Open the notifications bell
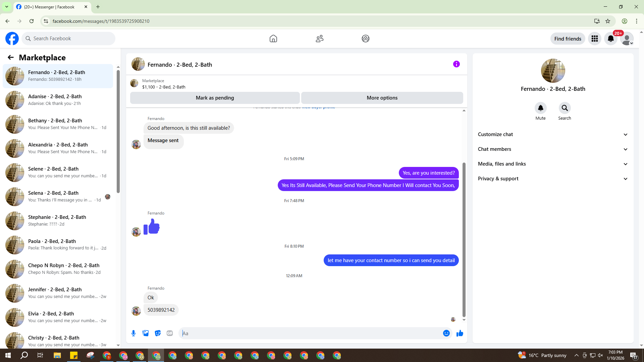Viewport: 644px width, 362px height. [610, 39]
